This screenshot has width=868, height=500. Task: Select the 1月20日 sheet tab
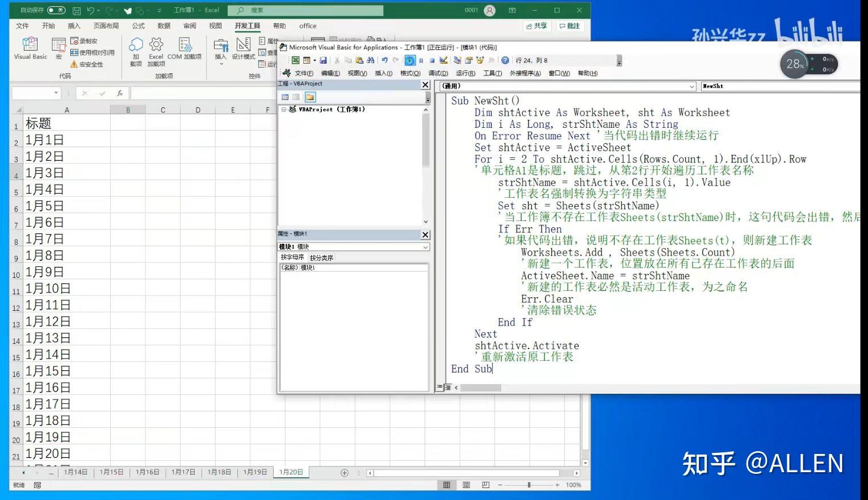coord(291,472)
